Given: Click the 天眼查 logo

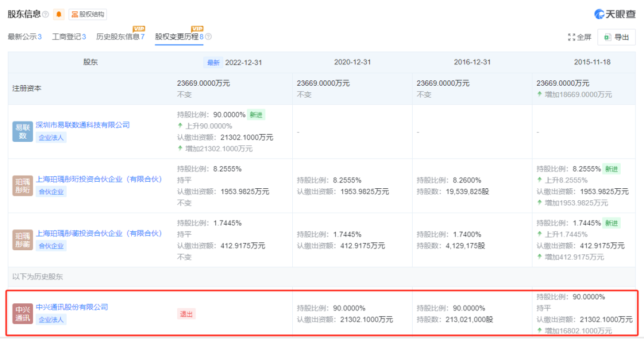Looking at the screenshot, I should click(x=615, y=14).
